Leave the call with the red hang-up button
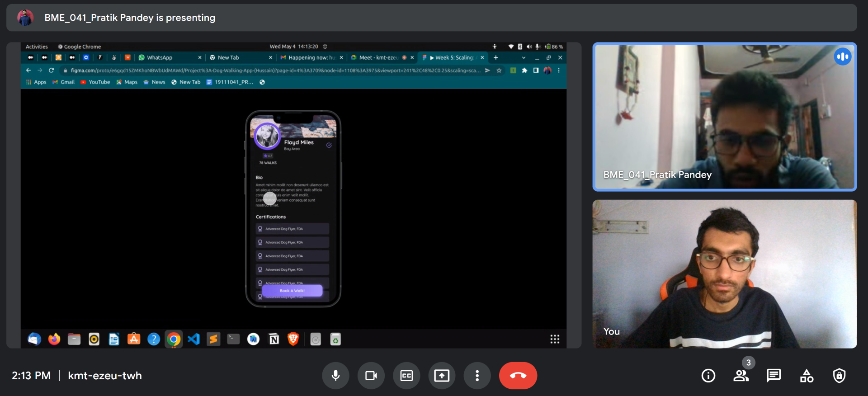Viewport: 868px width, 396px height. coord(518,376)
